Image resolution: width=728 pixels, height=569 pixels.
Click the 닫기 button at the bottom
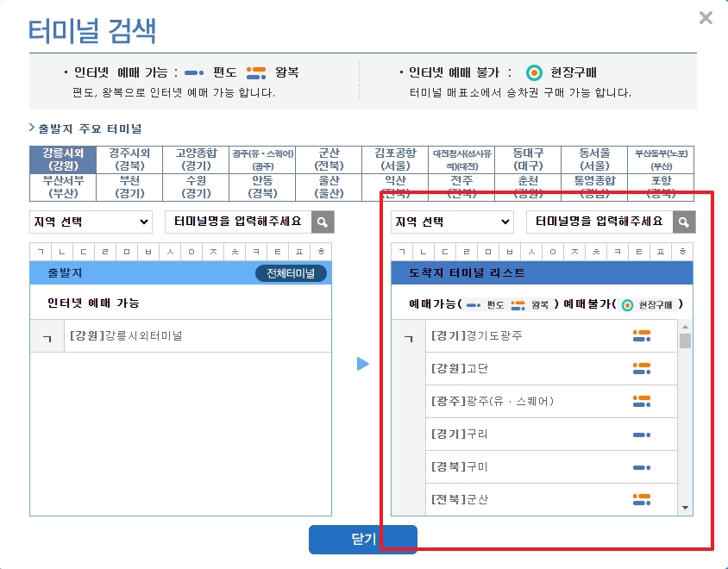coord(363,540)
